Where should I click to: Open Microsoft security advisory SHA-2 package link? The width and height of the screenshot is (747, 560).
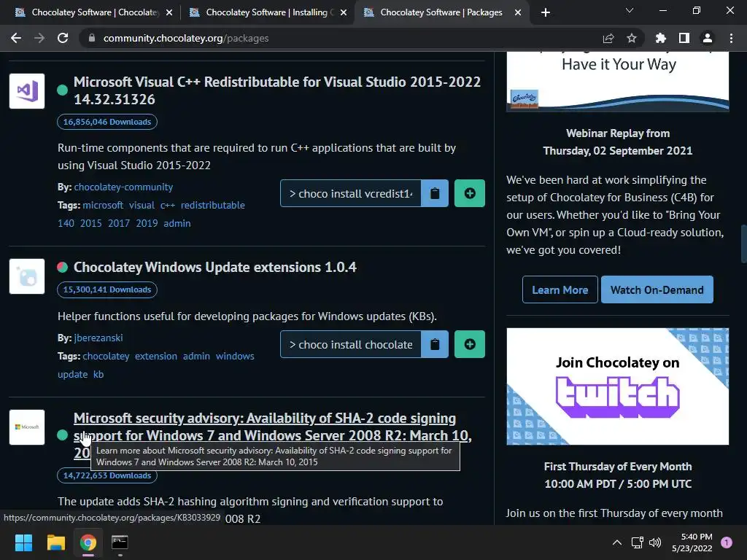point(273,435)
